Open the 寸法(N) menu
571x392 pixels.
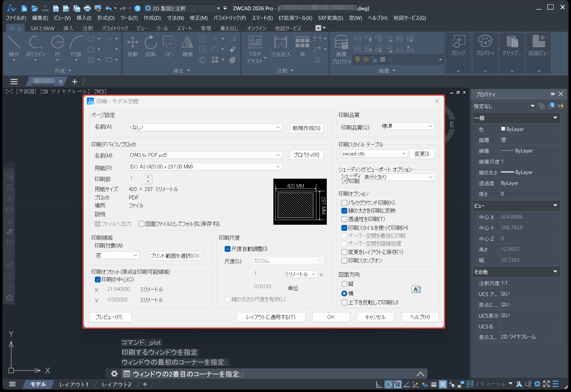175,18
